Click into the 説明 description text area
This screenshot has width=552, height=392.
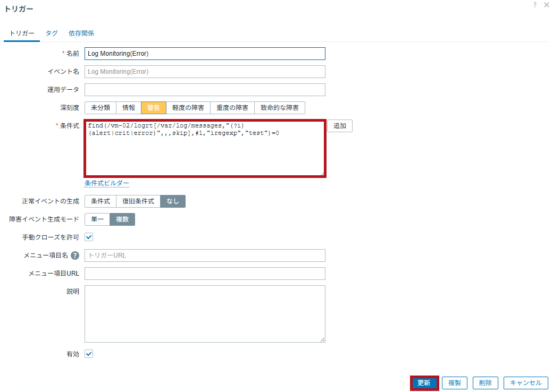point(205,313)
